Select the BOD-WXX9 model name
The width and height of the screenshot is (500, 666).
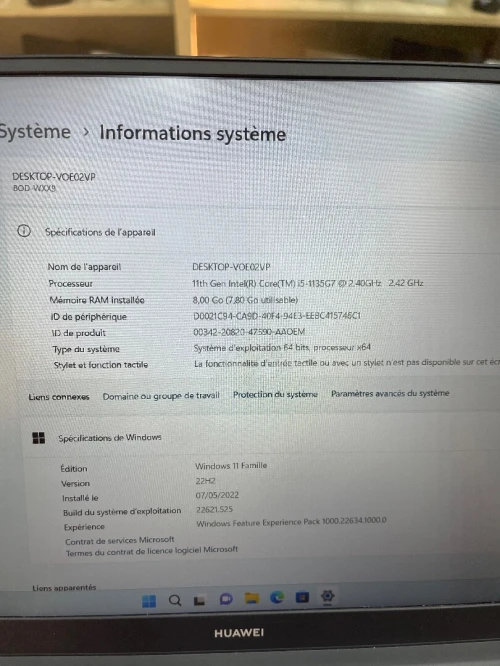click(x=34, y=188)
